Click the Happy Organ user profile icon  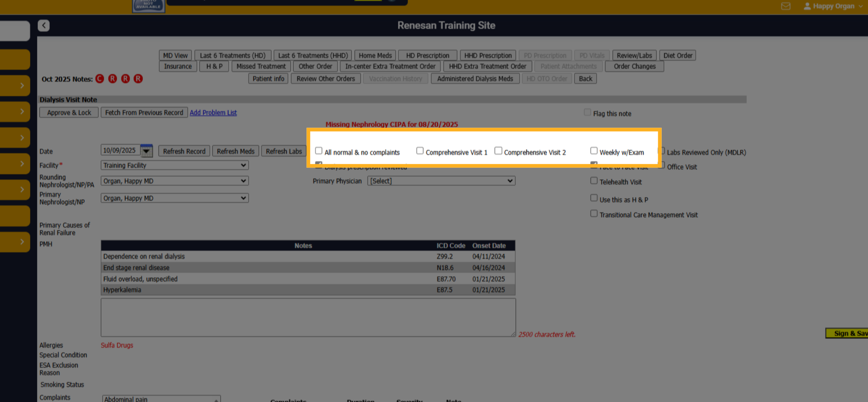coord(807,6)
